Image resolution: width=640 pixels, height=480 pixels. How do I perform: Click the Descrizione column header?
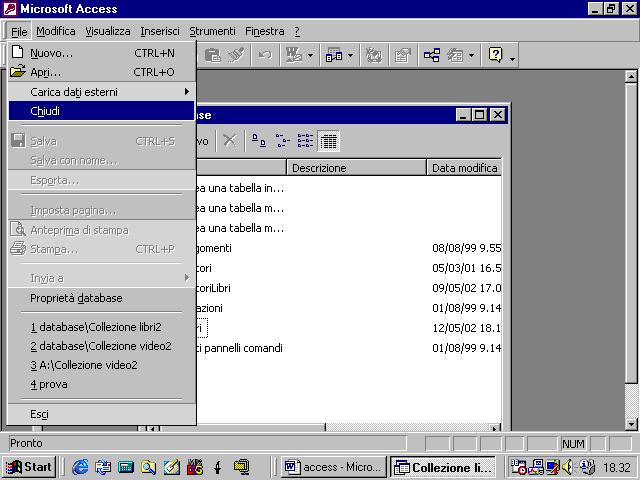click(356, 168)
